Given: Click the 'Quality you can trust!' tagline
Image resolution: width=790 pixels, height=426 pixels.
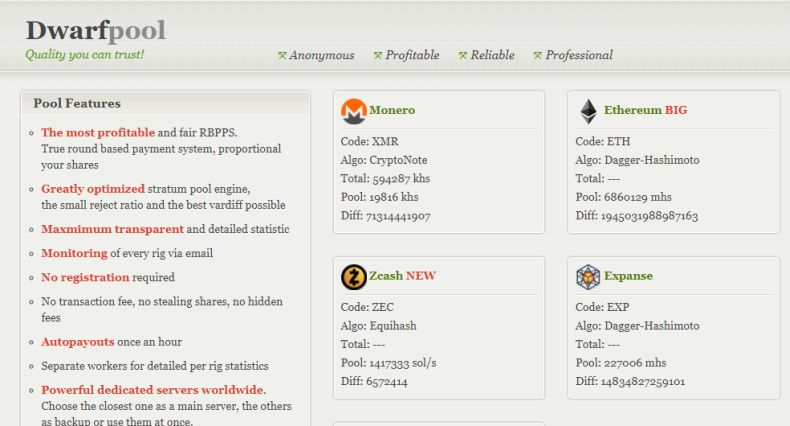Looking at the screenshot, I should pyautogui.click(x=85, y=54).
